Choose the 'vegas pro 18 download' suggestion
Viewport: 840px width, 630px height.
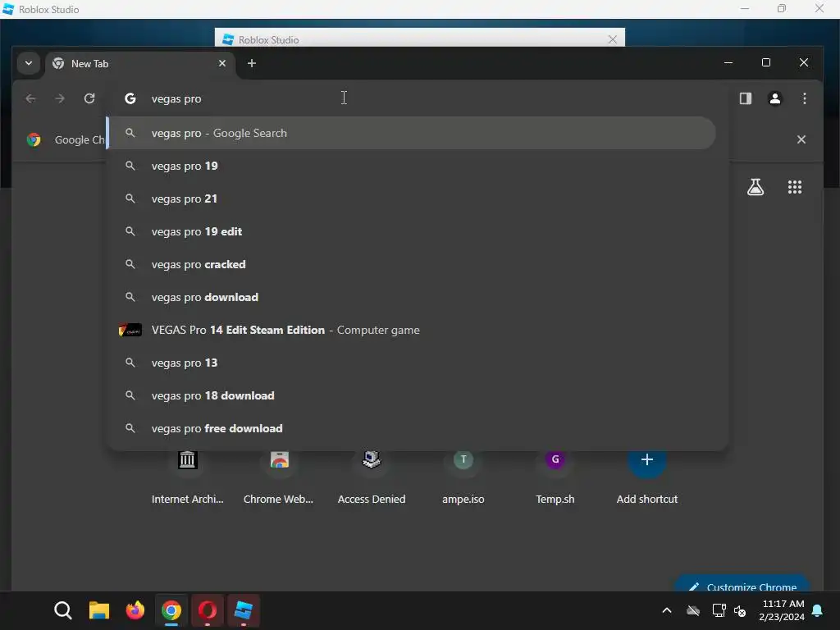[411, 395]
